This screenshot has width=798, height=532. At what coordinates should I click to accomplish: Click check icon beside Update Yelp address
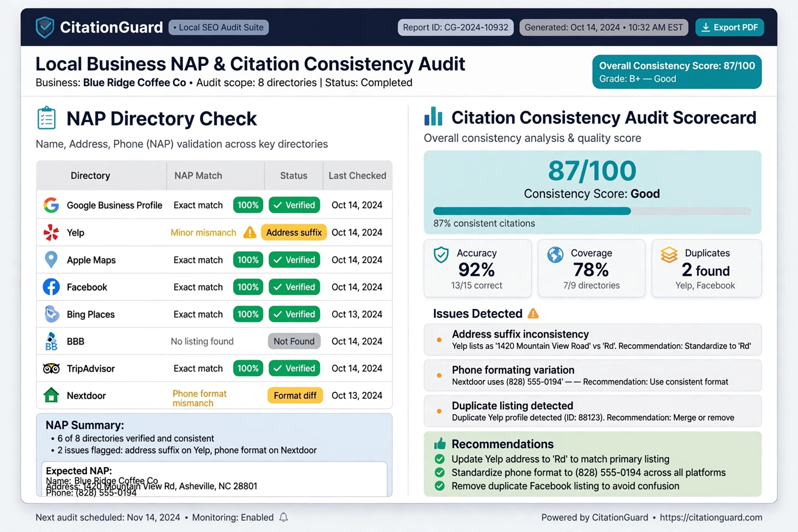(439, 459)
